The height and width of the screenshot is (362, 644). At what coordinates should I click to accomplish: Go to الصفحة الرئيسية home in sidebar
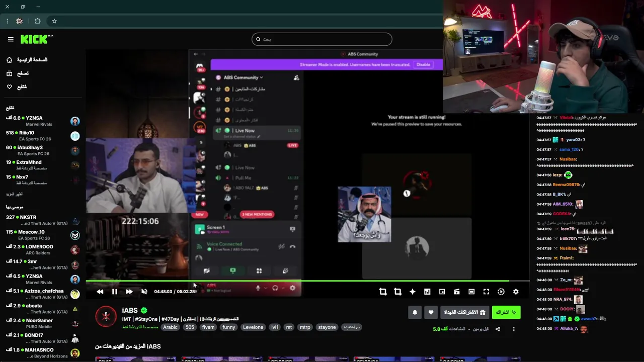point(27,60)
